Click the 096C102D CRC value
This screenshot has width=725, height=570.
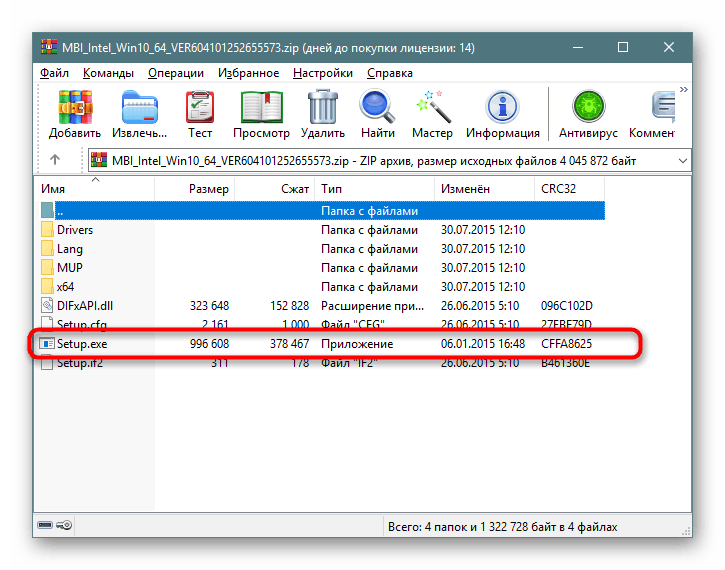point(566,306)
